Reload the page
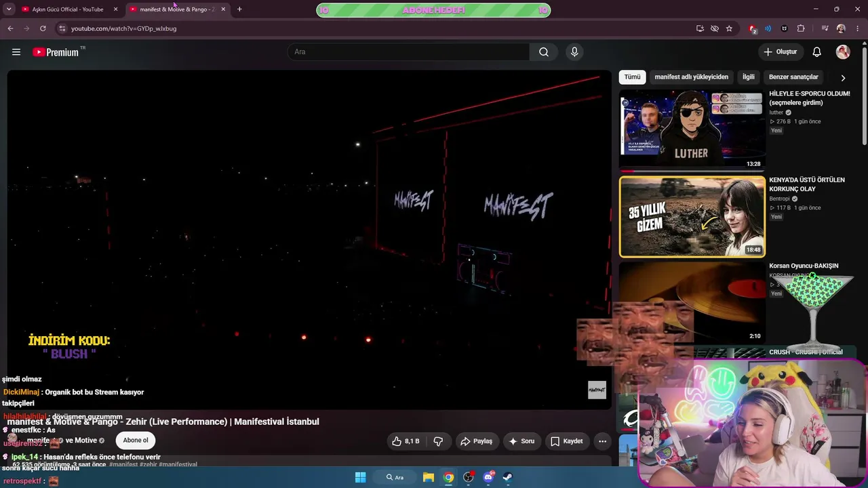 [43, 28]
